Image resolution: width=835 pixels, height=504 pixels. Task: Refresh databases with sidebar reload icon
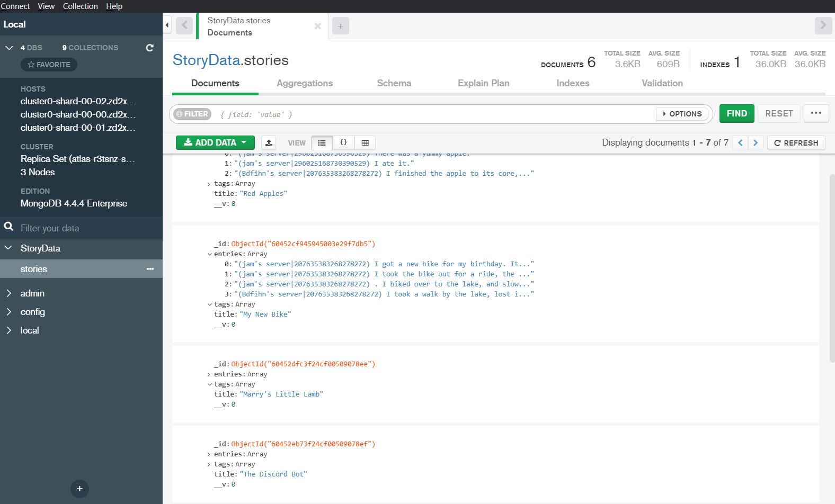pos(150,48)
